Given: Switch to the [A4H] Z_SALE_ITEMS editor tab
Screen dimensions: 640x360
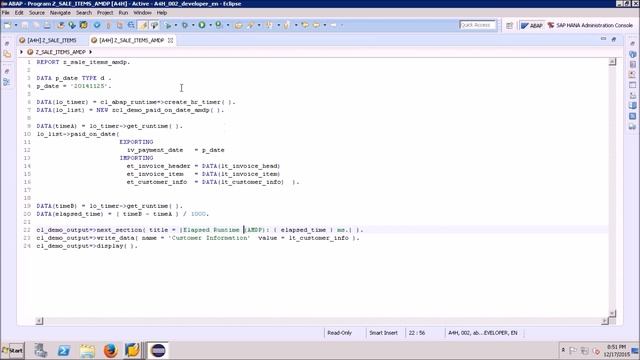Looking at the screenshot, I should click(x=48, y=40).
